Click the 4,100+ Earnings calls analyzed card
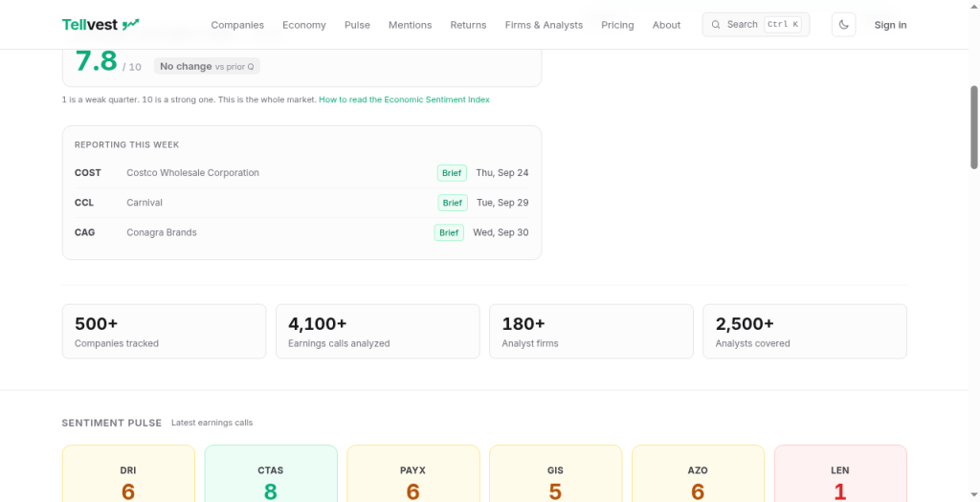This screenshot has height=502, width=980. [x=377, y=332]
